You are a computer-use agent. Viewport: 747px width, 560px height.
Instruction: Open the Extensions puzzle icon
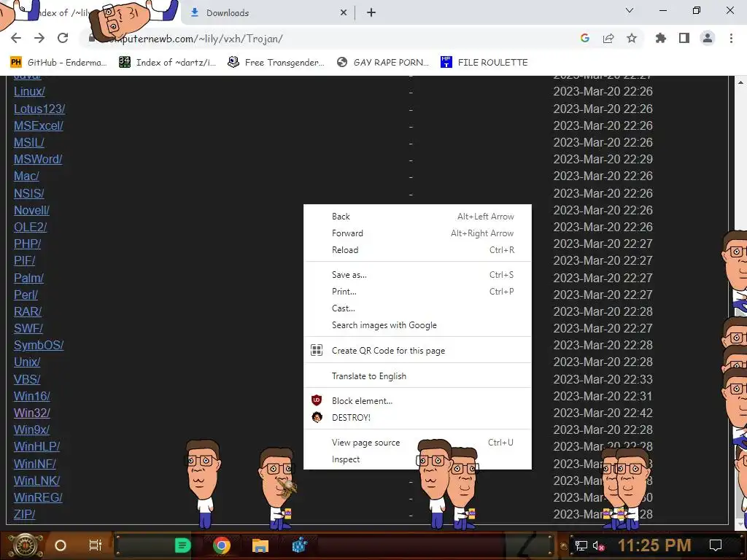(x=661, y=38)
